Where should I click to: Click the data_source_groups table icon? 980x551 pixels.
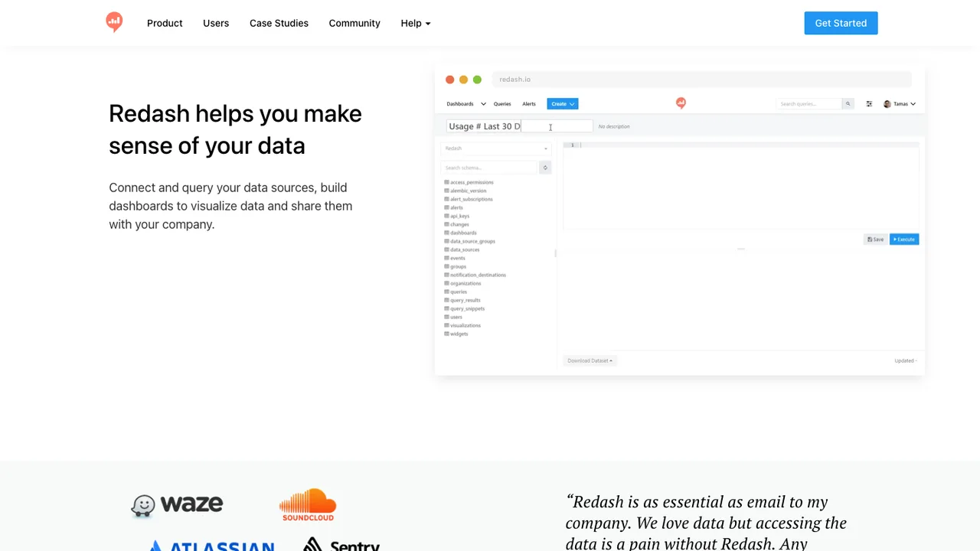[447, 241]
